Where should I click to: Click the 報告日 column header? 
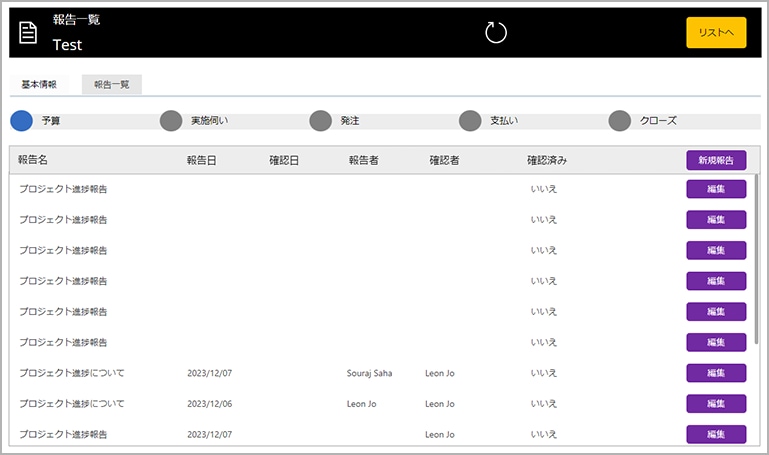201,160
